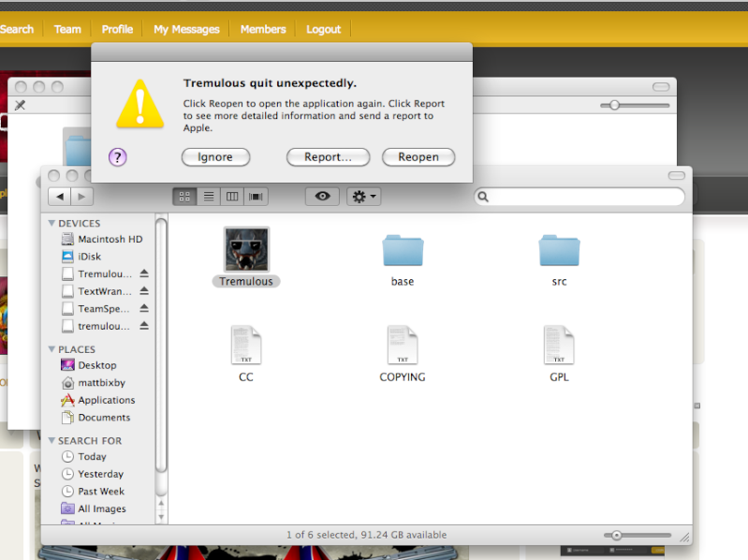Switch to list view in Finder

coord(209,197)
